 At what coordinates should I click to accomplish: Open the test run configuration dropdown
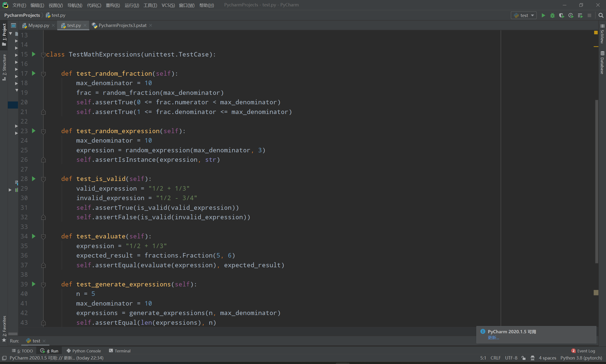[524, 15]
